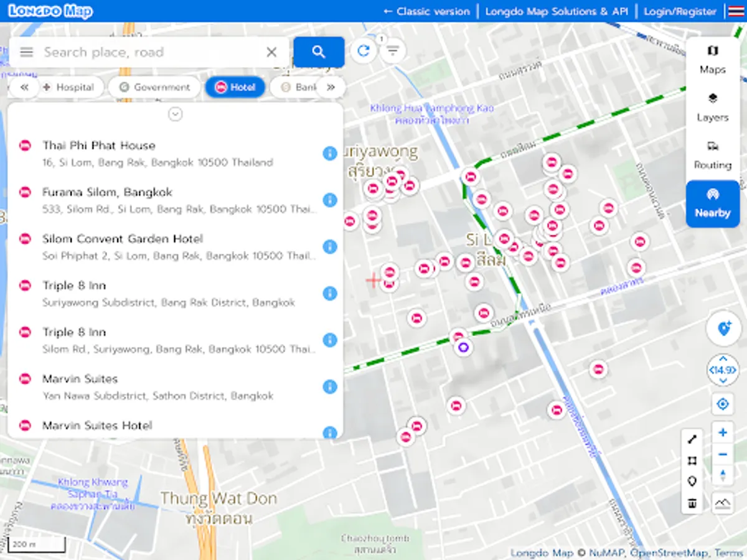The width and height of the screenshot is (747, 560).
Task: Select the area measurement polygon tool
Action: pos(692,460)
